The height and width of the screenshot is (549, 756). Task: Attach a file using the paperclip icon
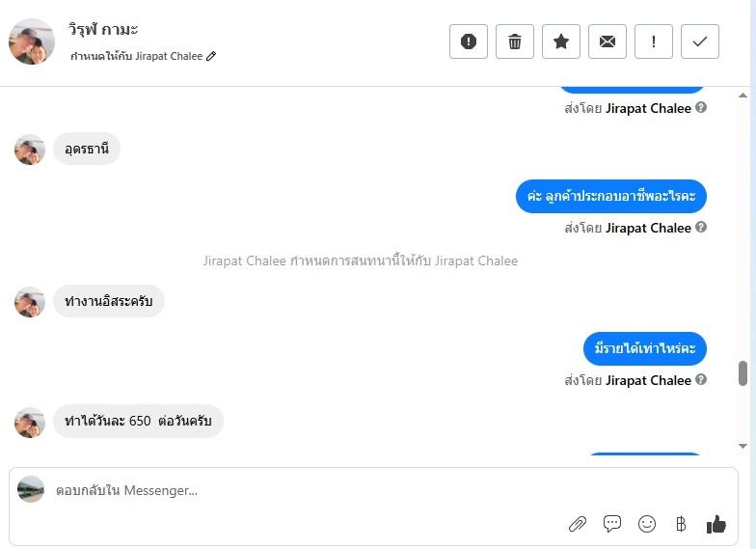(577, 524)
